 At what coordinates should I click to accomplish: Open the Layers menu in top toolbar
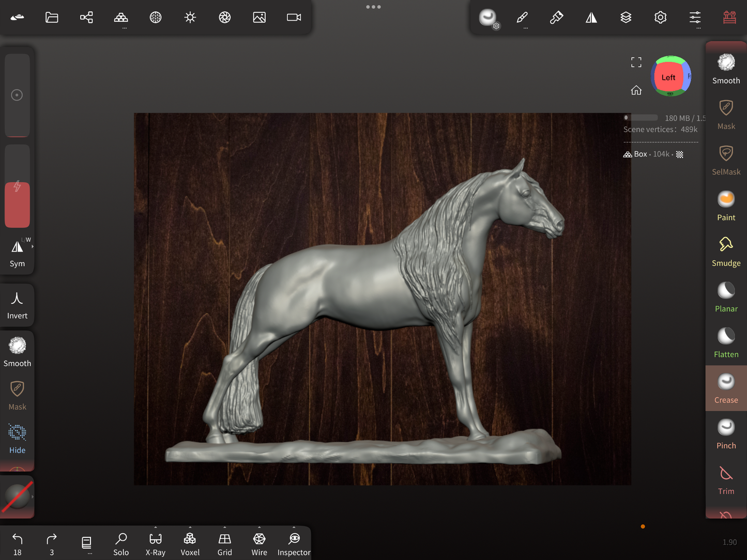pos(626,18)
